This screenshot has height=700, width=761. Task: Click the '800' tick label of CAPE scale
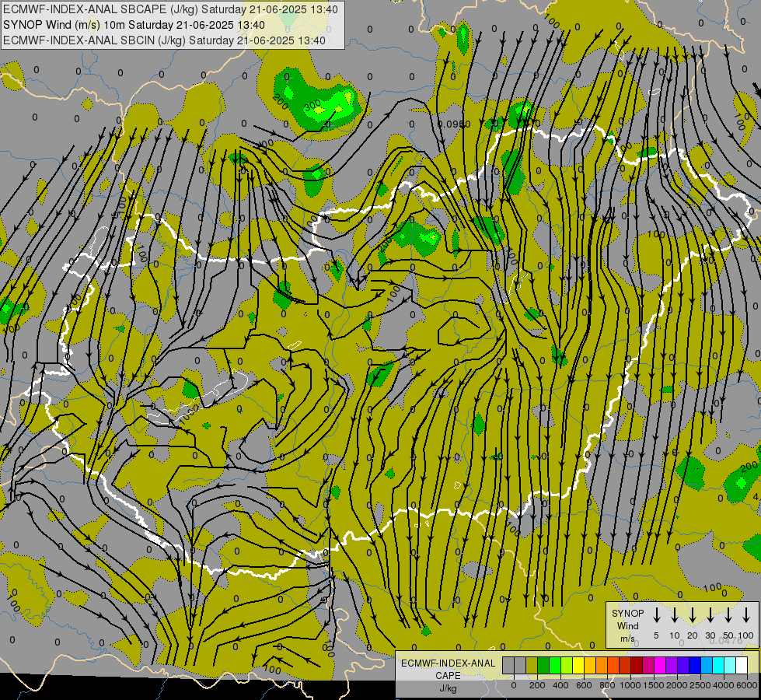[x=607, y=685]
